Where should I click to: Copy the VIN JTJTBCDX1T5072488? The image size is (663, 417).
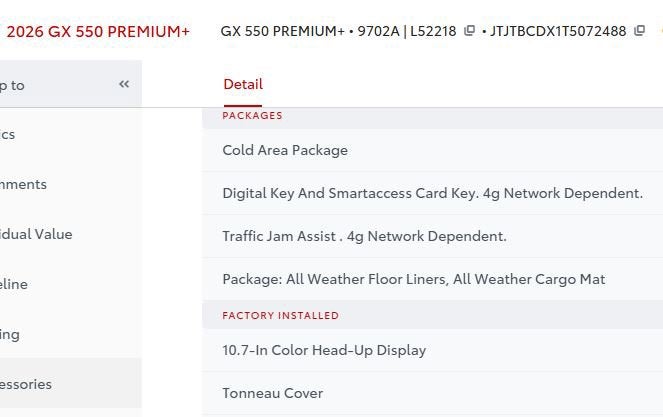click(639, 31)
